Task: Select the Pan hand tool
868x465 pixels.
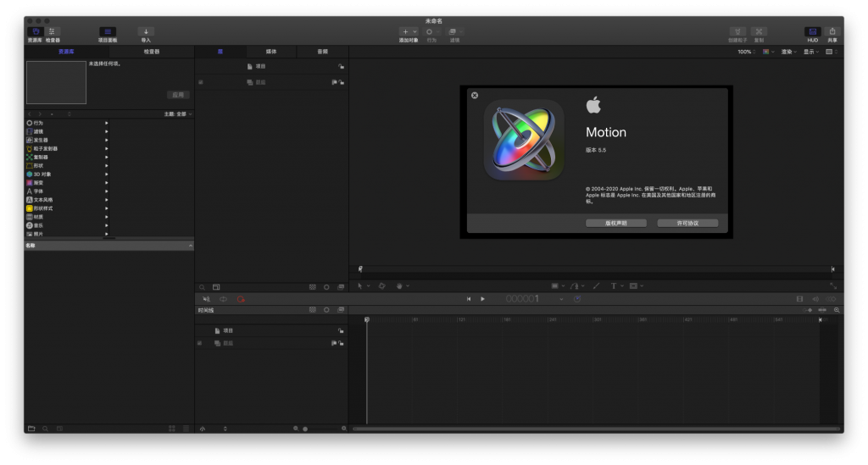Action: tap(399, 285)
